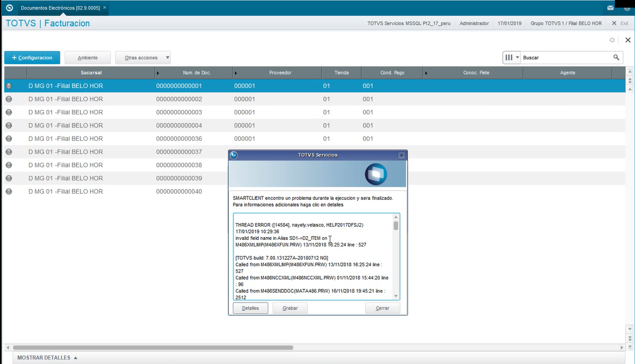Sort by Cond. Pago column header
The width and height of the screenshot is (635, 364).
click(x=392, y=73)
